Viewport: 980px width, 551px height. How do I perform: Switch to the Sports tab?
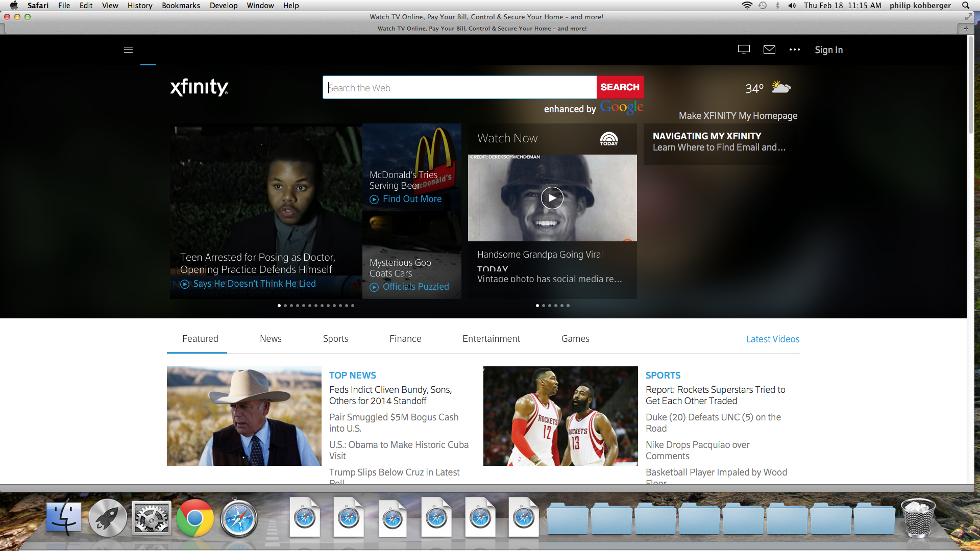335,339
